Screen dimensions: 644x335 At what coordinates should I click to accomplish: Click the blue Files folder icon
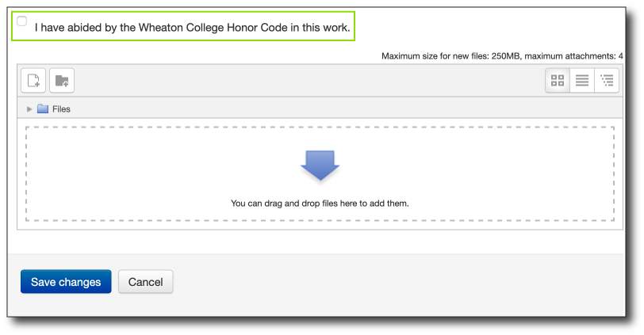(x=43, y=108)
